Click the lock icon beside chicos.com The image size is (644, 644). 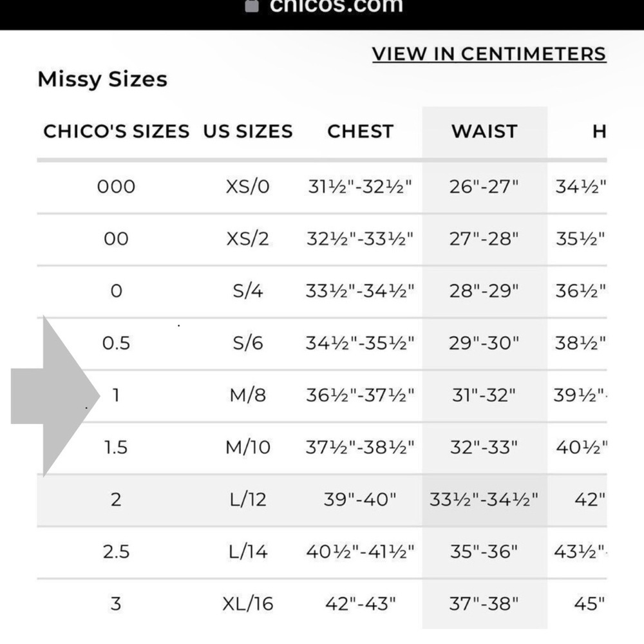[251, 6]
